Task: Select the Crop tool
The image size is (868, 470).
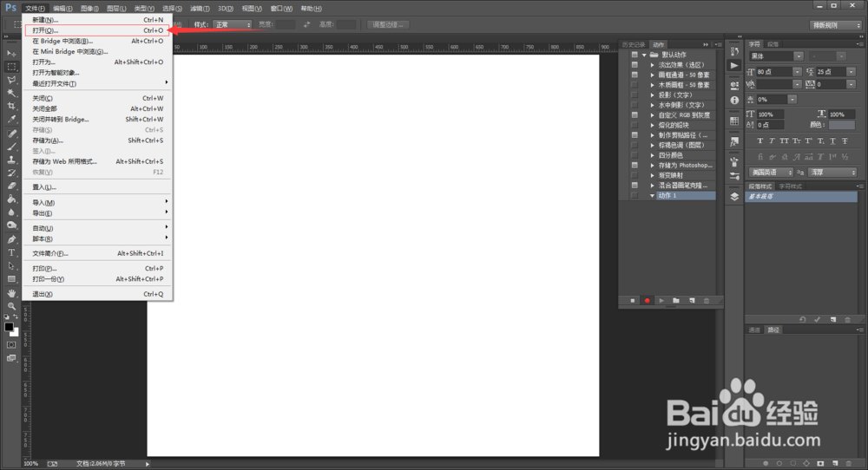Action: click(x=11, y=106)
